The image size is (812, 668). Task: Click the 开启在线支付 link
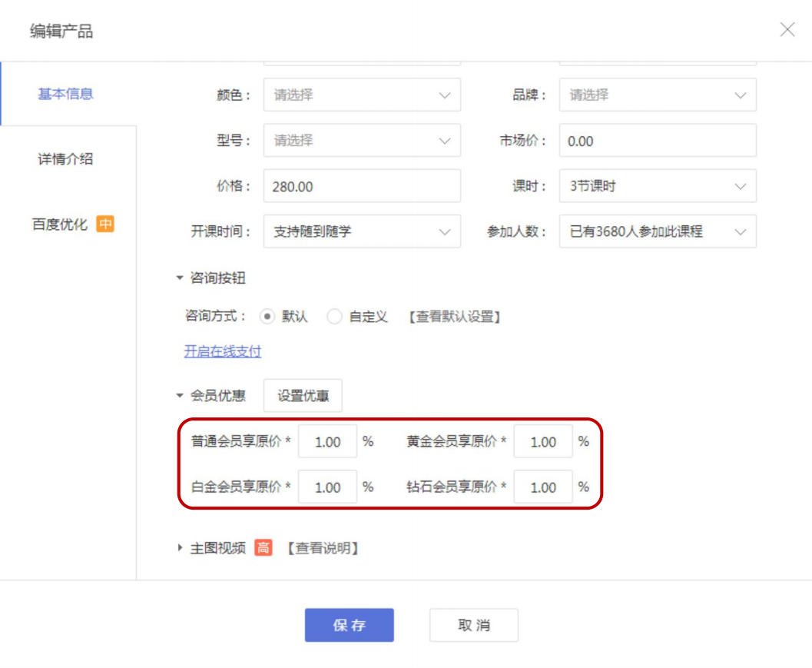point(223,351)
